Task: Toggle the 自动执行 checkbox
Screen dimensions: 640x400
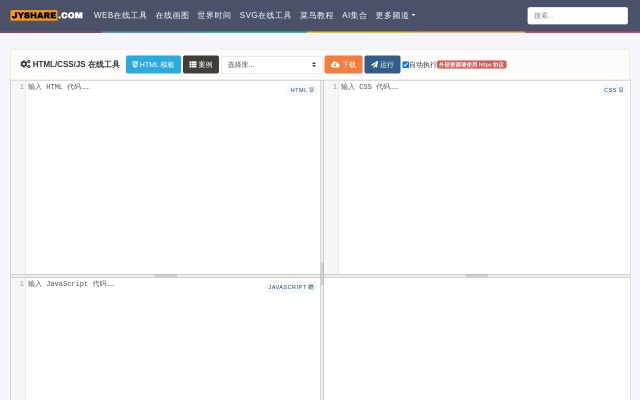Action: (x=406, y=64)
